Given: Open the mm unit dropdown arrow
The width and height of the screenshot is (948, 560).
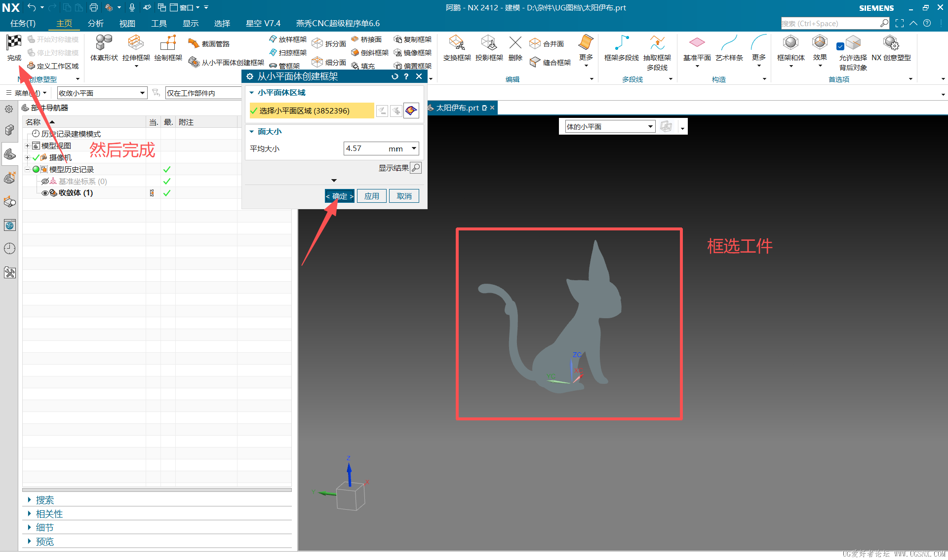Looking at the screenshot, I should (x=414, y=149).
